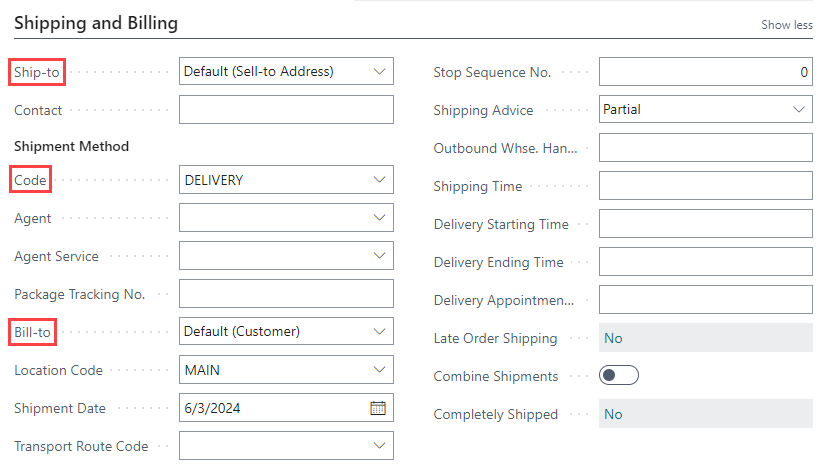
Task: Expand the Agent Service dropdown
Action: click(x=379, y=256)
